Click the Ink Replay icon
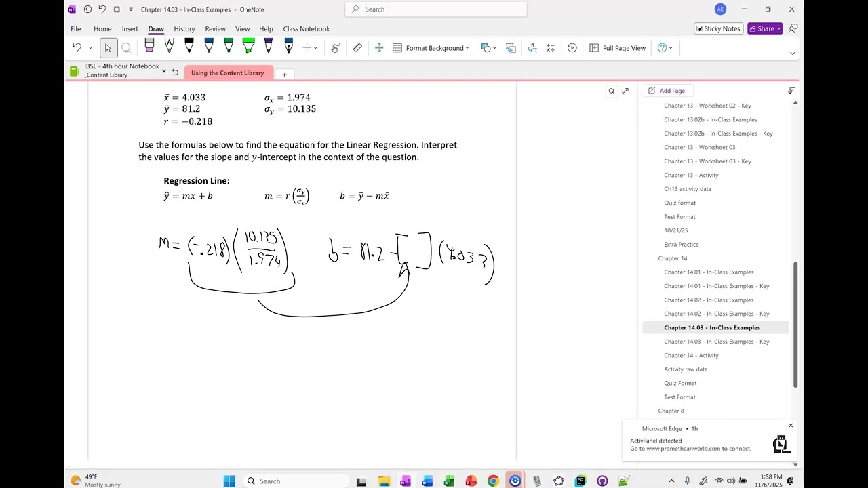Screen dimensions: 868x488 (572, 48)
